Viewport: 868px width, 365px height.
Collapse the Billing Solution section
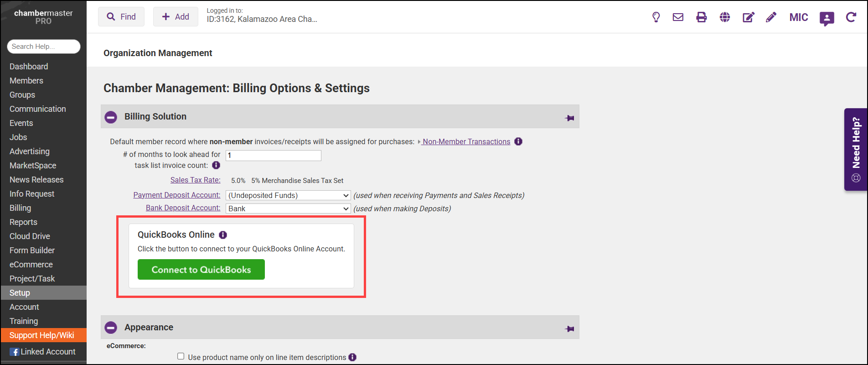pyautogui.click(x=111, y=117)
